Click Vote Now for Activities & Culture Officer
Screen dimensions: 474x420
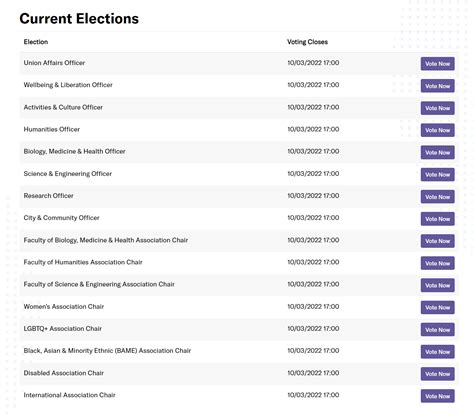click(x=437, y=108)
